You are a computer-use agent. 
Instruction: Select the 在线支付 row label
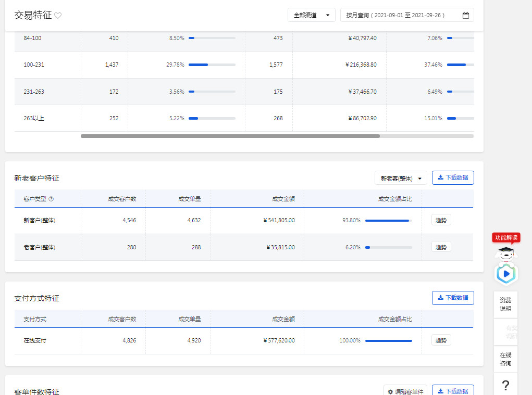point(35,340)
